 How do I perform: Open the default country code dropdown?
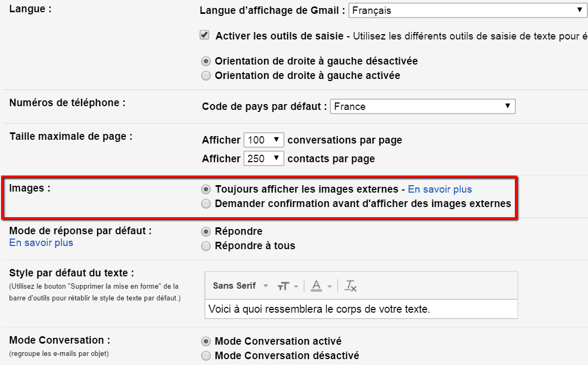[423, 106]
